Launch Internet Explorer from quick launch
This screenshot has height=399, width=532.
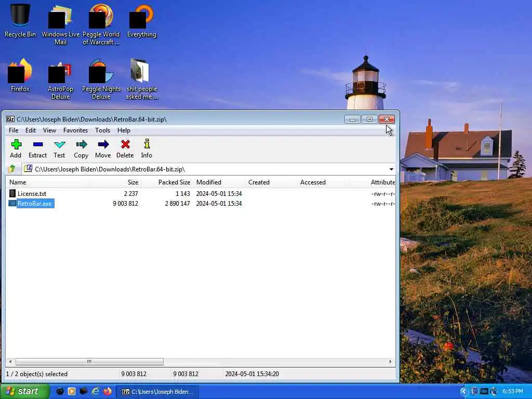(x=96, y=391)
